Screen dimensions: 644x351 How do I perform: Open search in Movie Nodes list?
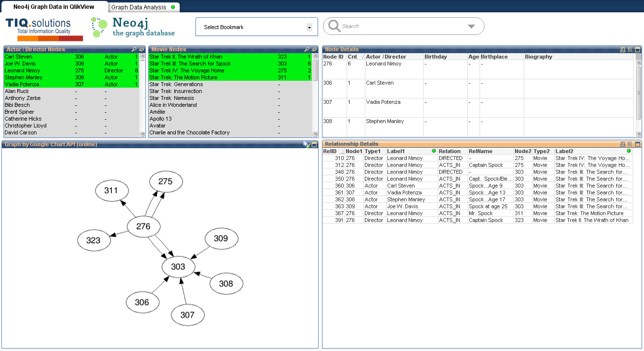coord(307,50)
